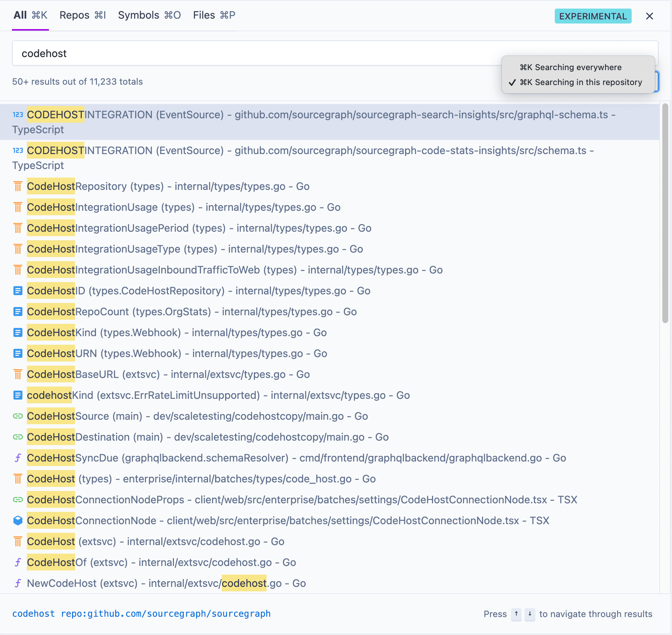Viewport: 672px width, 635px height.
Task: Click the struct icon beside CodeHost (types)
Action: [x=18, y=479]
